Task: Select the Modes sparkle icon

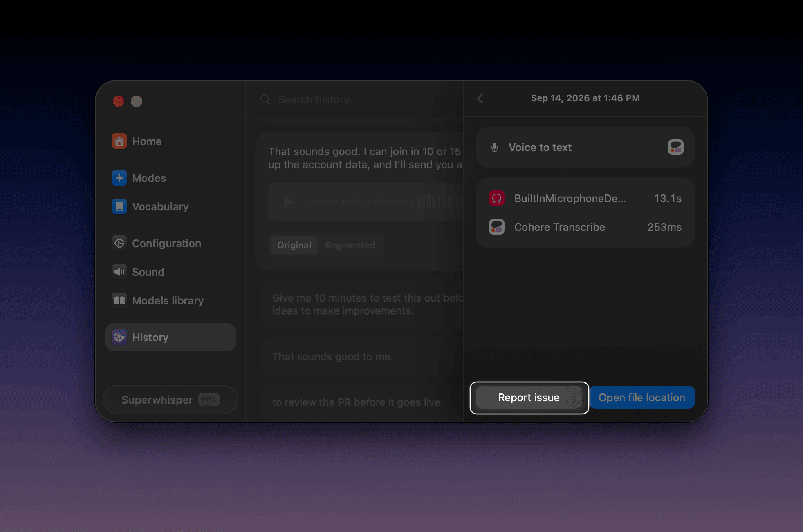Action: tap(119, 178)
